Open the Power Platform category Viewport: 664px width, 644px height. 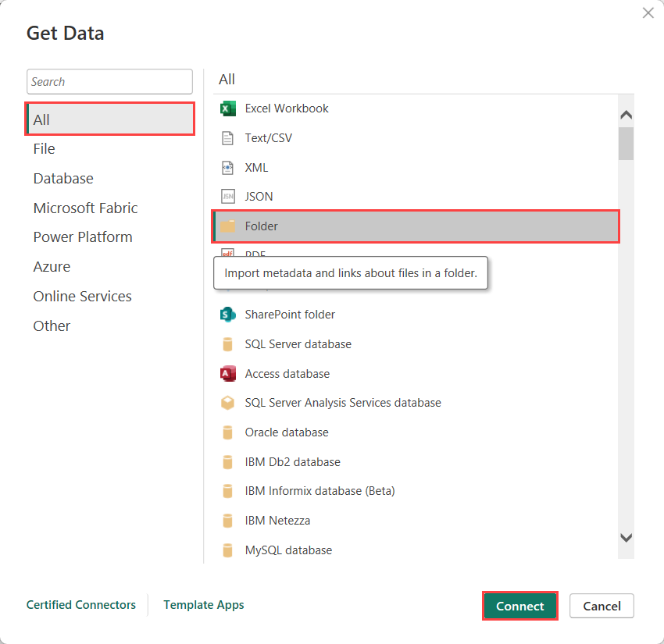[x=83, y=237]
